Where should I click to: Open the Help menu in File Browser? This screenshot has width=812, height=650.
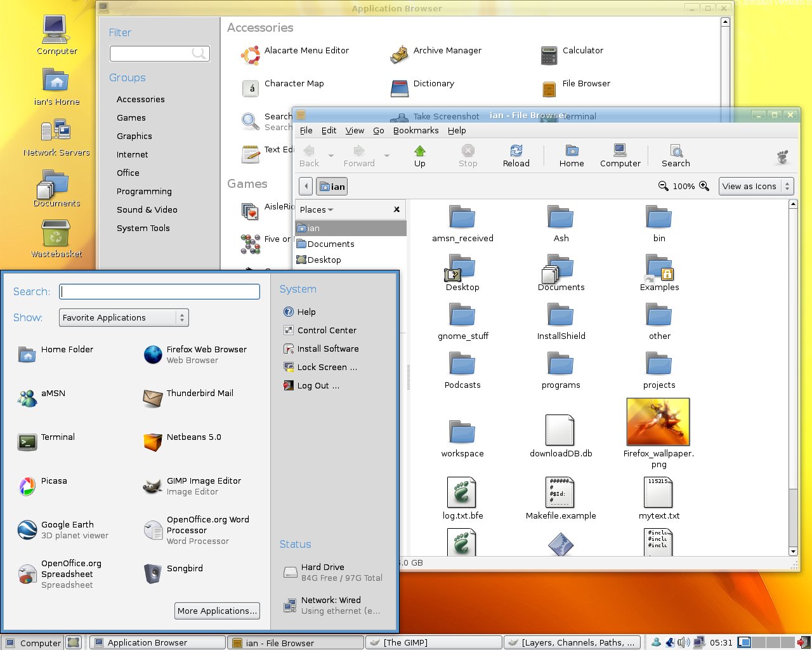coord(457,130)
